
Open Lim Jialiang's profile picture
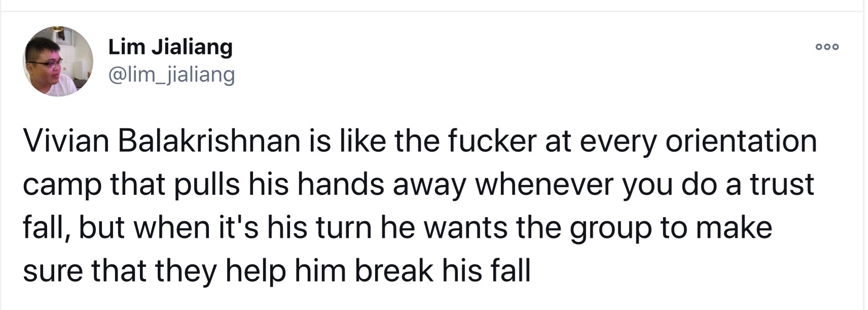[x=58, y=61]
